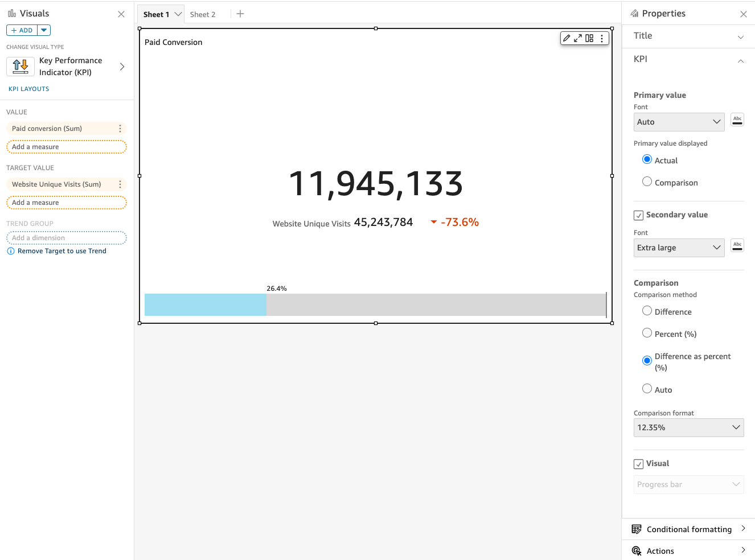Click the blue progress bar segment
Viewport: 755px width, 560px height.
pyautogui.click(x=205, y=305)
